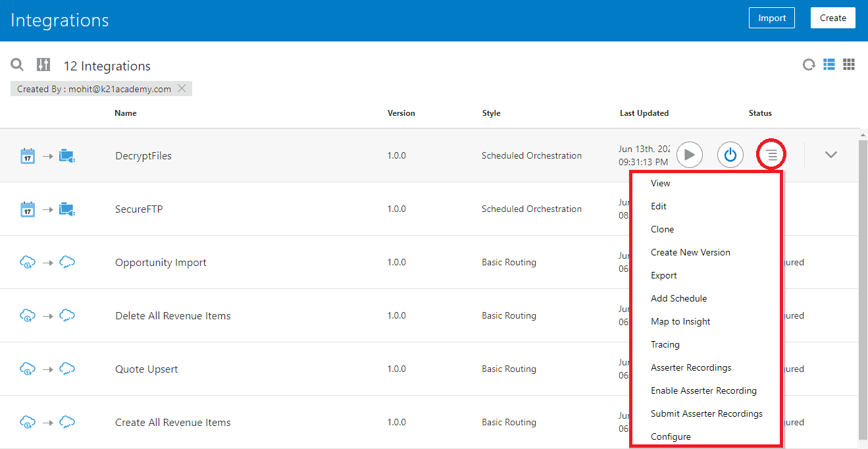The width and height of the screenshot is (868, 449).
Task: Open the hamburger actions menu for DecryptFiles
Action: coord(771,155)
